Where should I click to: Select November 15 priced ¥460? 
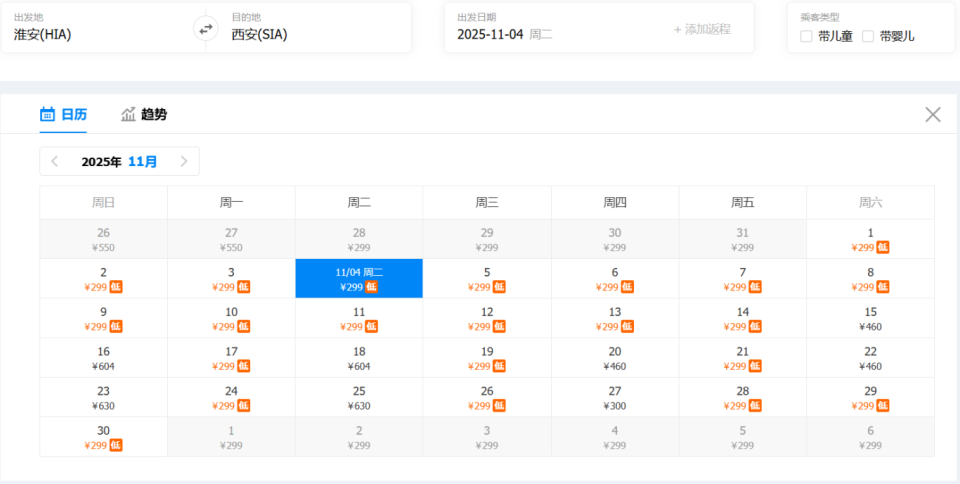[870, 319]
